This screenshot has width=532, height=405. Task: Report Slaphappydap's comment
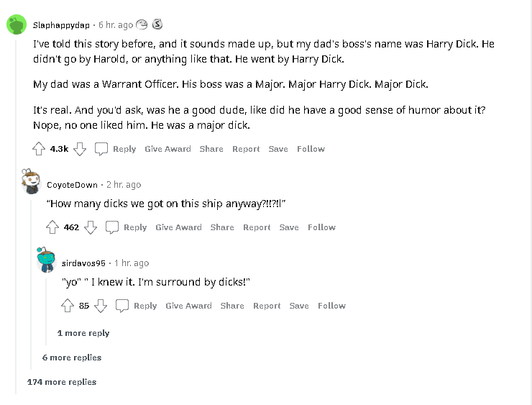[x=246, y=149]
